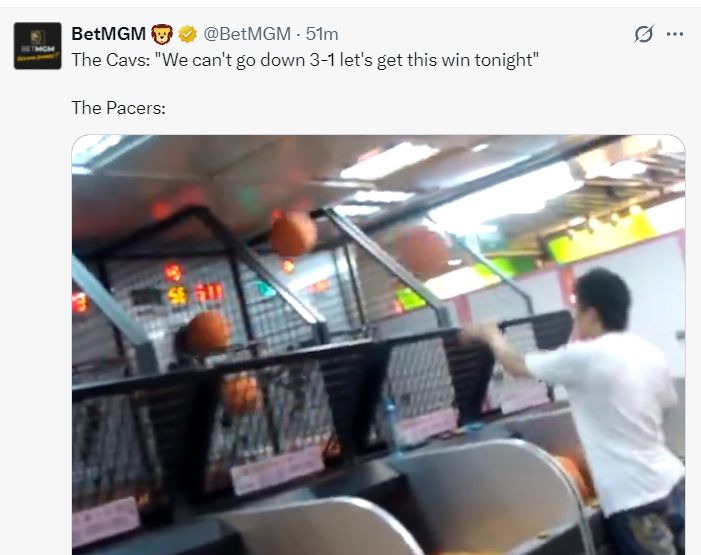Image resolution: width=701 pixels, height=555 pixels.
Task: Click the Cavs quote tweet text
Action: point(305,60)
